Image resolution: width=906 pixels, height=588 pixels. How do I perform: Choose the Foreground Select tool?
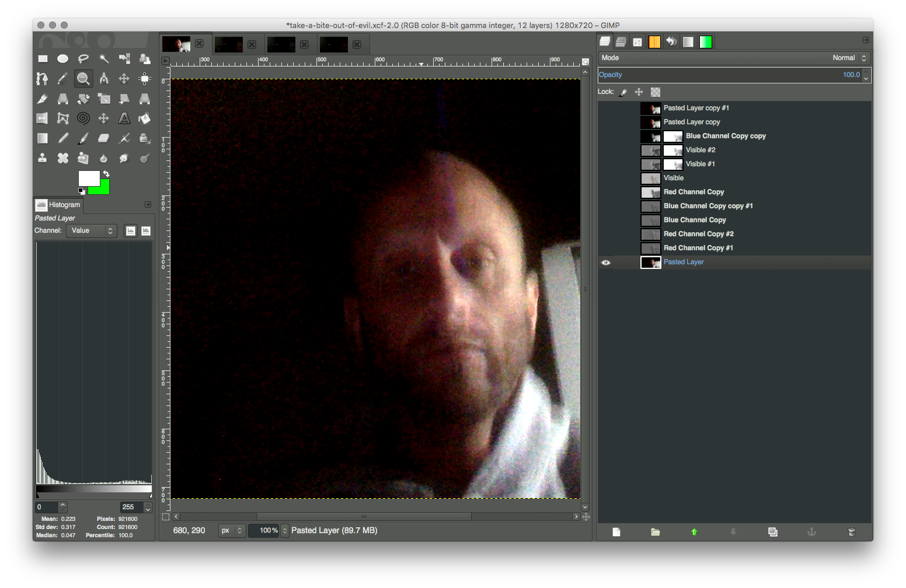145,58
